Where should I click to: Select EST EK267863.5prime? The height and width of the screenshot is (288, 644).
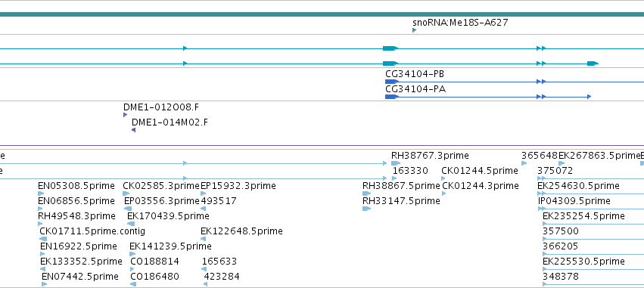pos(599,156)
